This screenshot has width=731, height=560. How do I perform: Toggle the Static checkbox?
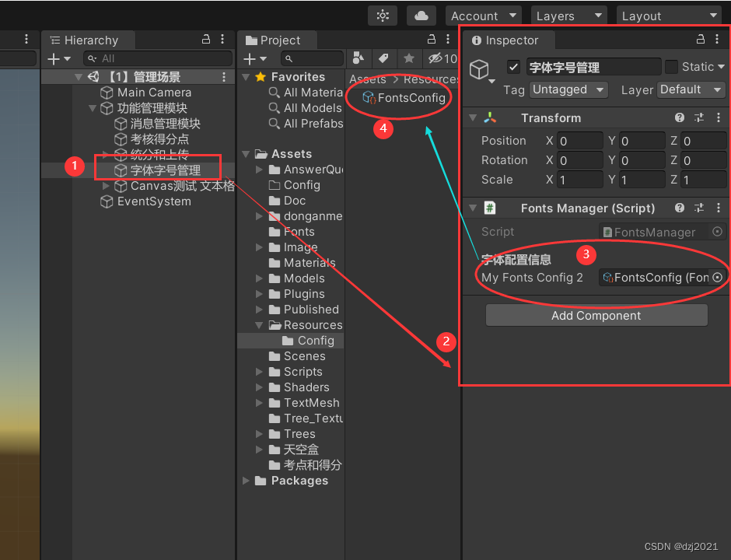pos(671,67)
